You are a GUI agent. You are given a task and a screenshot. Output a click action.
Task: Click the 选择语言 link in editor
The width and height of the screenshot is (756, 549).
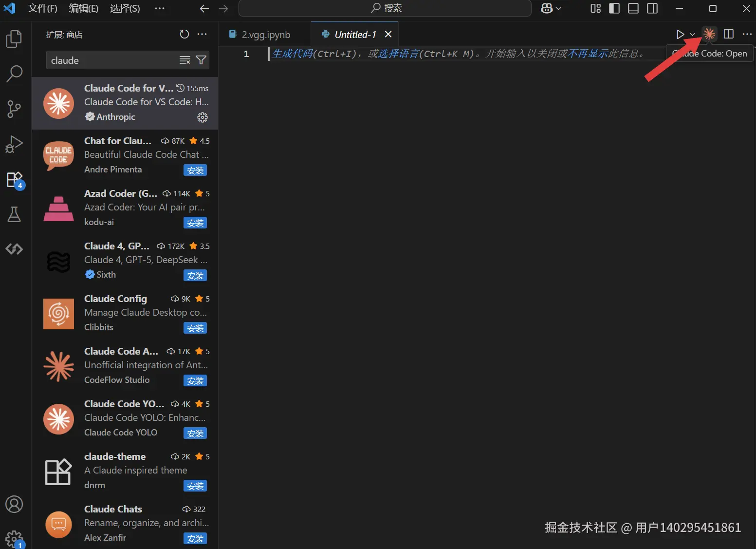(399, 54)
